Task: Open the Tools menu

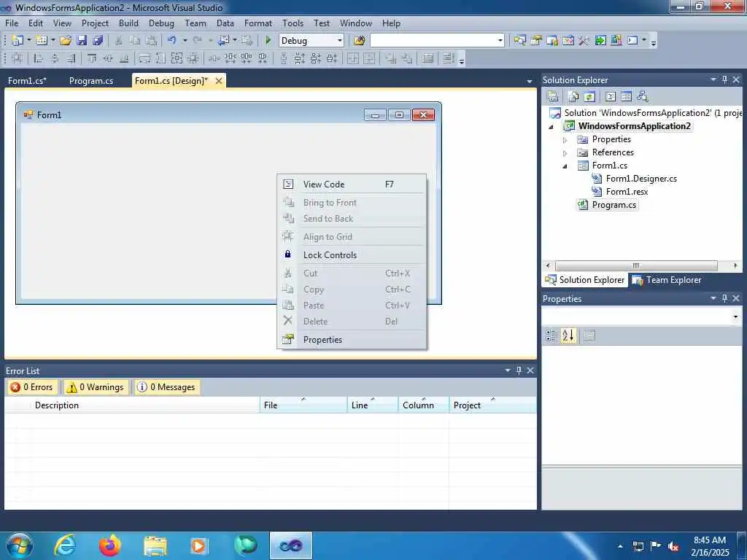Action: (x=293, y=23)
